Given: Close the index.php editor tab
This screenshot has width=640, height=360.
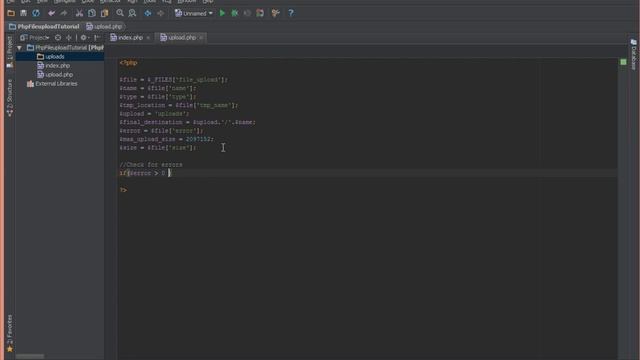Looking at the screenshot, I should (x=148, y=38).
